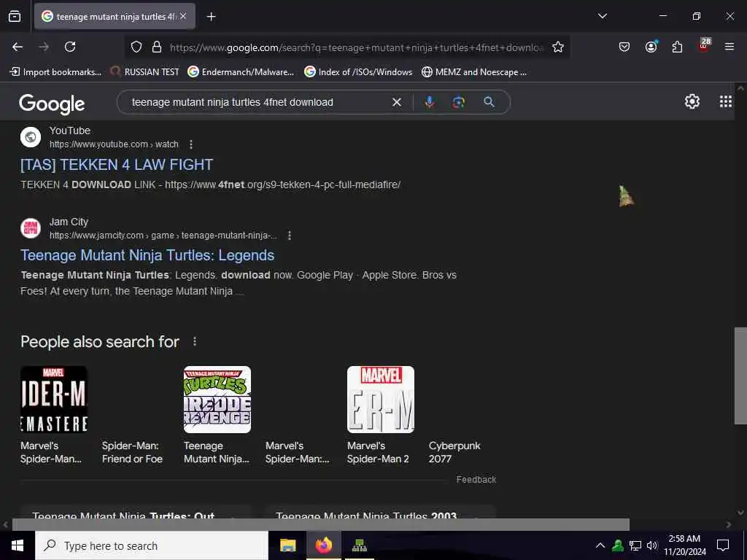Open MEMZ and Noescape bookmark
The width and height of the screenshot is (747, 560).
[474, 72]
